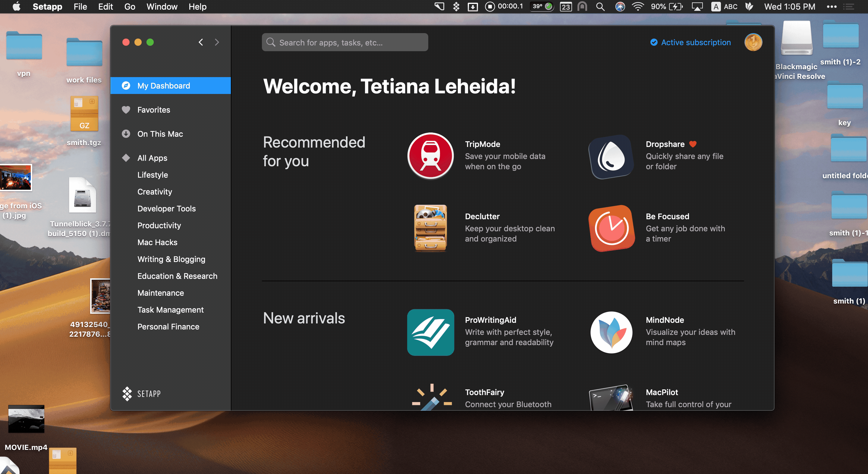Click the clock showing Wed 1:05 PM
The height and width of the screenshot is (474, 868).
click(x=790, y=6)
